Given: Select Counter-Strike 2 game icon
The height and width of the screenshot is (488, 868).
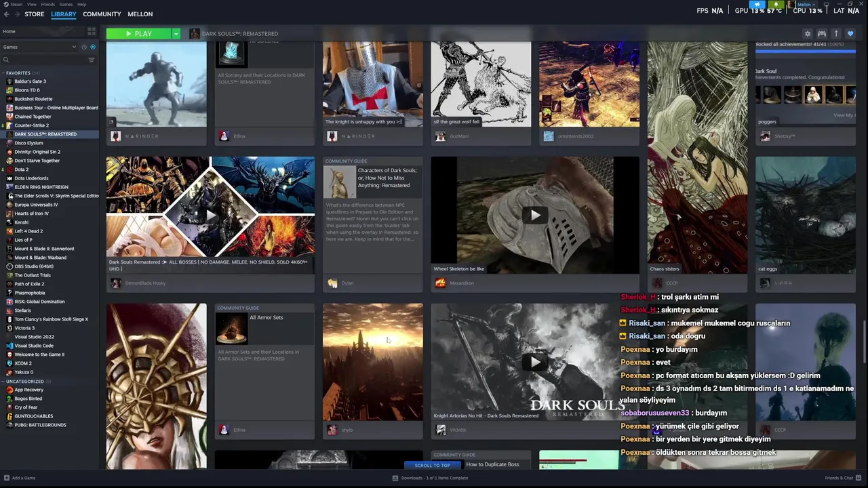Looking at the screenshot, I should 9,125.
